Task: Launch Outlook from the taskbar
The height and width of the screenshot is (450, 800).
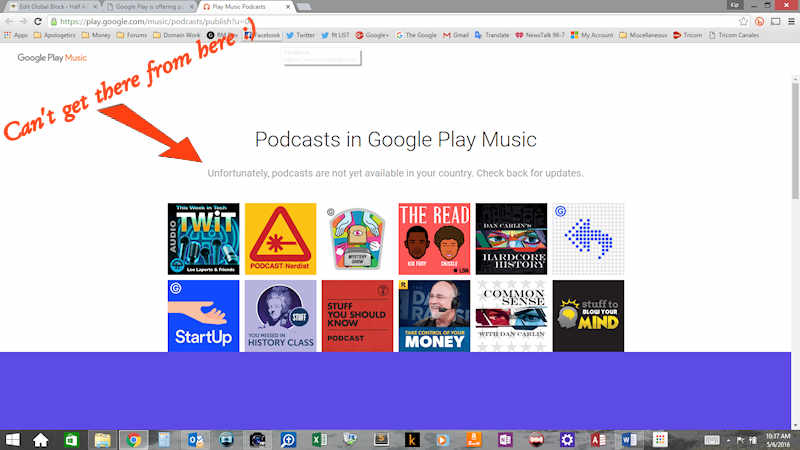Action: coord(195,439)
